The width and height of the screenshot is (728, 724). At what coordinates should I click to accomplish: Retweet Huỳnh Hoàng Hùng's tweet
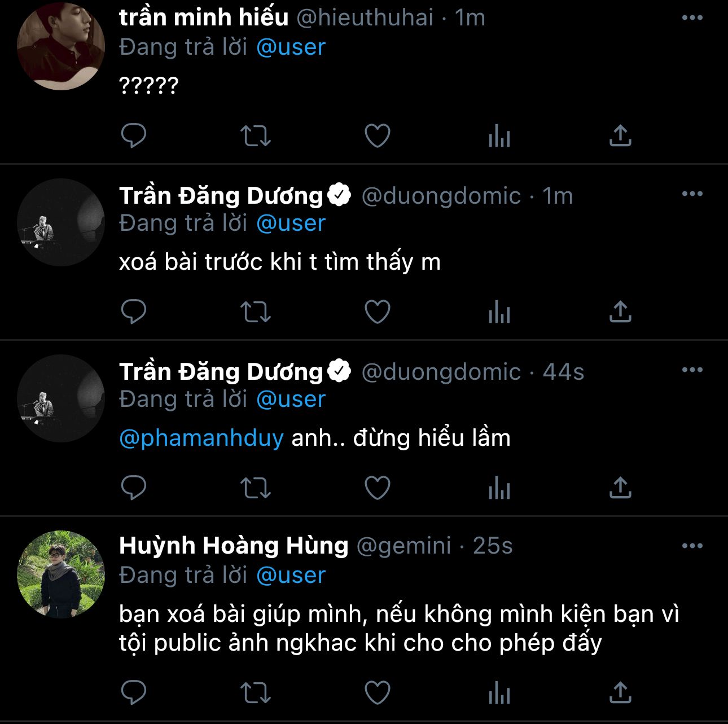(x=256, y=693)
